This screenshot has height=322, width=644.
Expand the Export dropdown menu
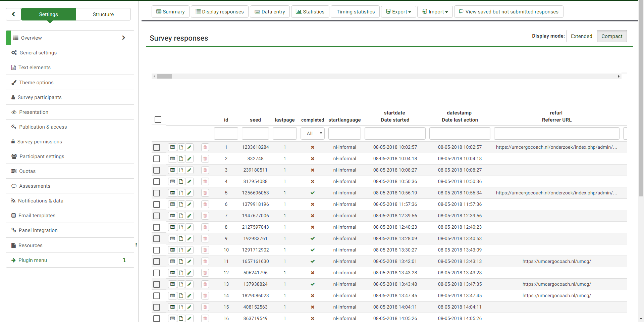point(398,12)
